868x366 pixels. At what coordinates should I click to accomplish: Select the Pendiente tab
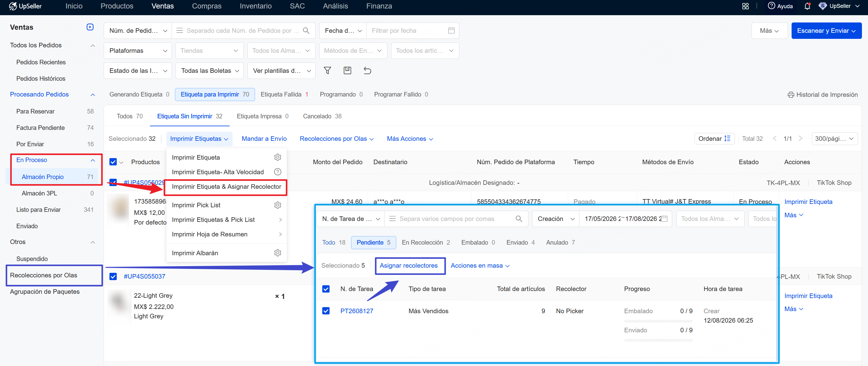tap(373, 242)
